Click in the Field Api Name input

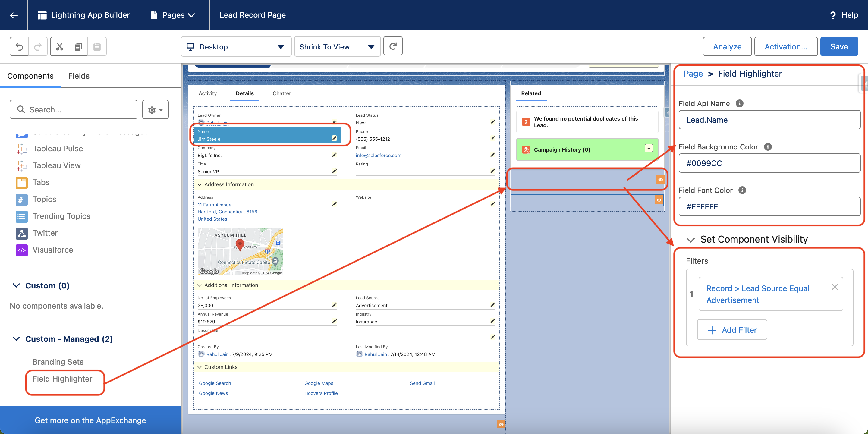click(769, 120)
